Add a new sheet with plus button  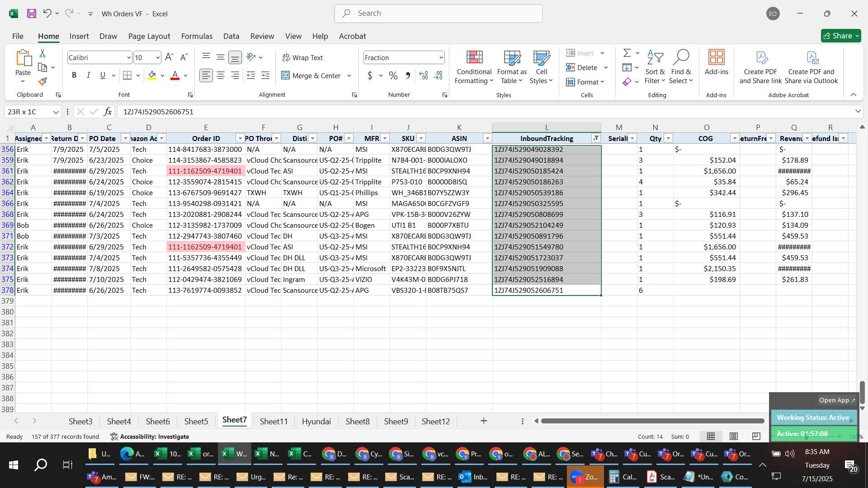point(484,421)
